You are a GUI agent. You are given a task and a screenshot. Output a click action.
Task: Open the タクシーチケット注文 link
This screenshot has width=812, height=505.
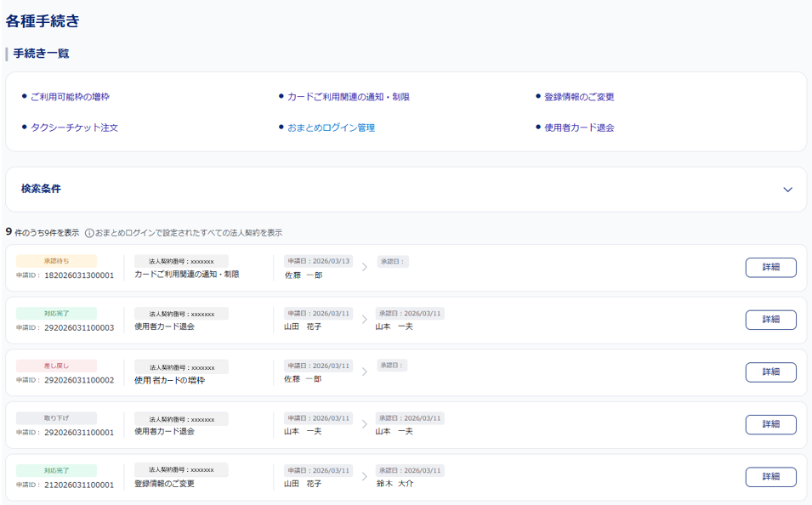[x=74, y=128]
